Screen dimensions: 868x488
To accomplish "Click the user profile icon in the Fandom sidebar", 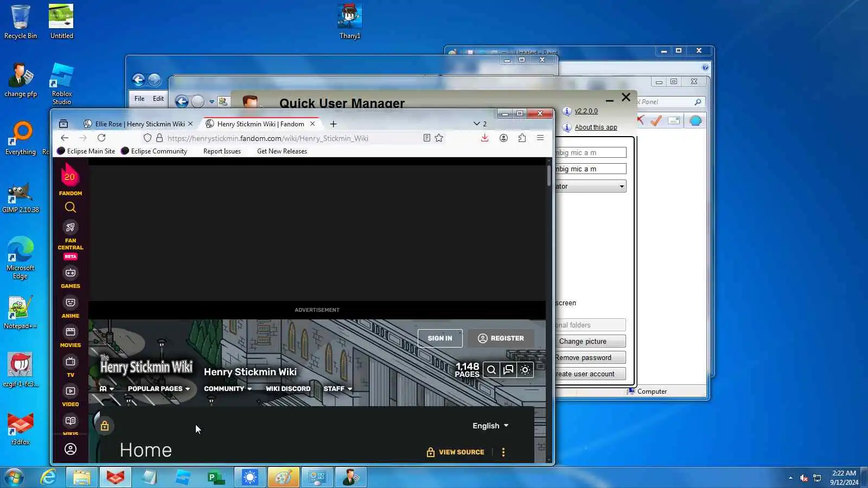I will pos(71,449).
